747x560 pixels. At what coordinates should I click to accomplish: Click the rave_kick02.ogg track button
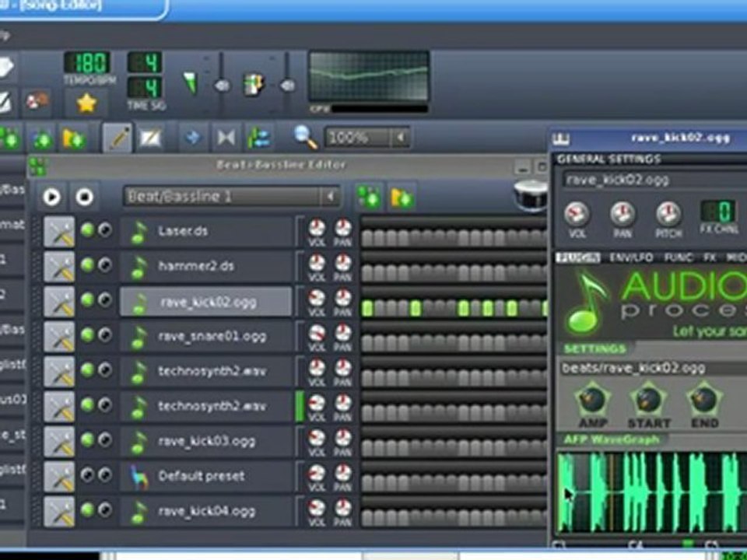pyautogui.click(x=205, y=302)
